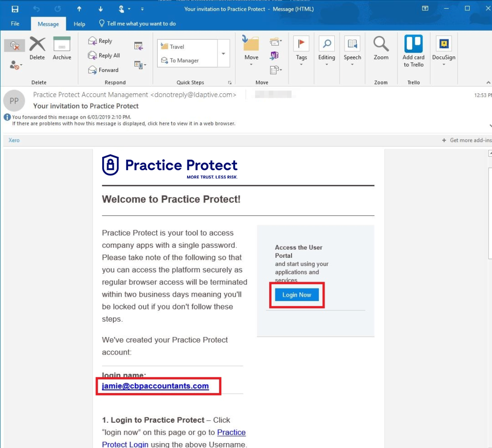
Task: Click the 'Access the User Portal' text
Action: pos(299,251)
